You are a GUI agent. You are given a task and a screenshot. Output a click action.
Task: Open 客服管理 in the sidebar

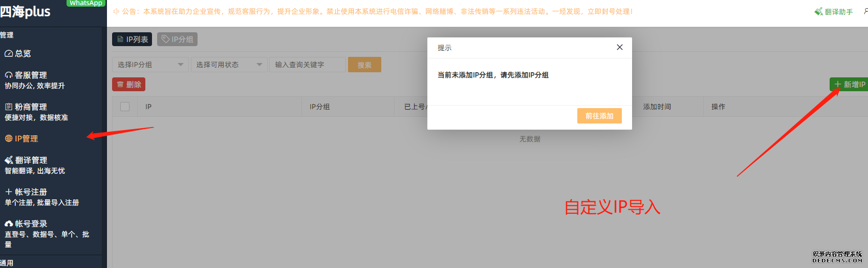click(31, 75)
